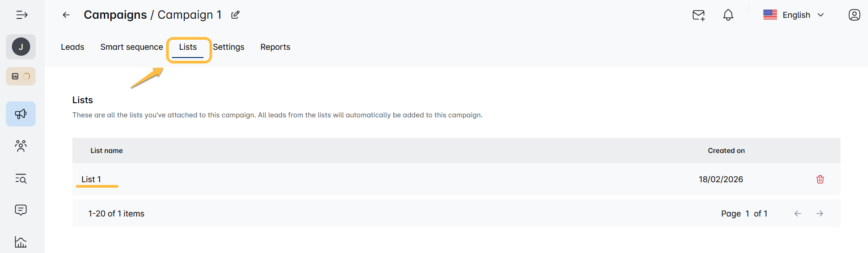Select the campaigns megaphone sidebar icon
Screen dimensions: 868x253
[x=21, y=114]
